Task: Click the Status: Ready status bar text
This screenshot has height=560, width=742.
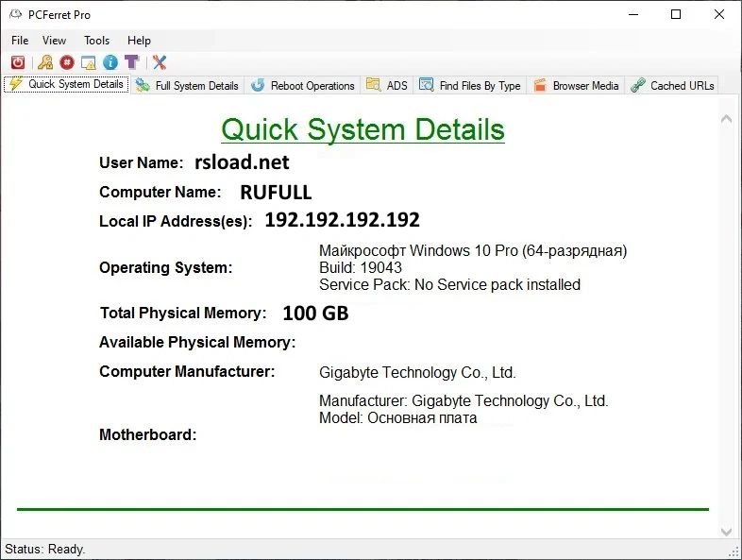Action: 45,549
